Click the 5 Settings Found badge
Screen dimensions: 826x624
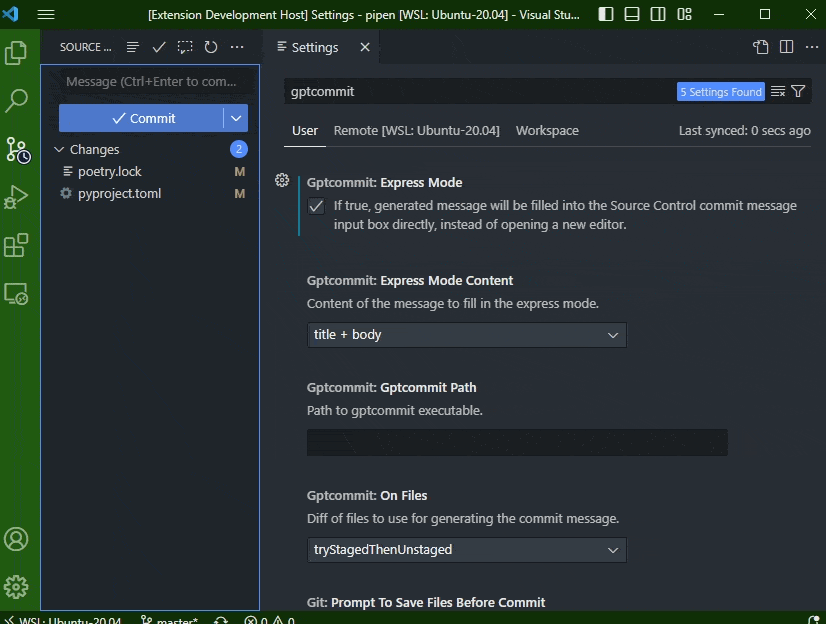click(x=720, y=91)
